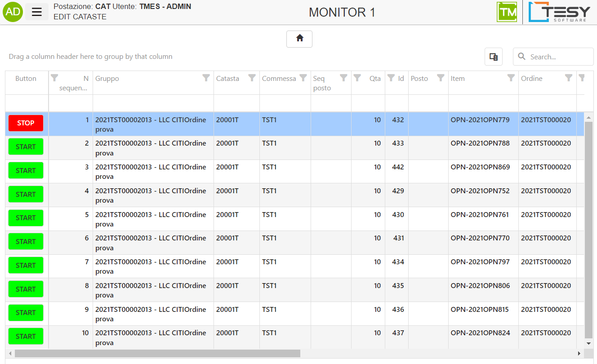This screenshot has height=364, width=597.
Task: Open filter icon for Item column
Action: (x=511, y=78)
